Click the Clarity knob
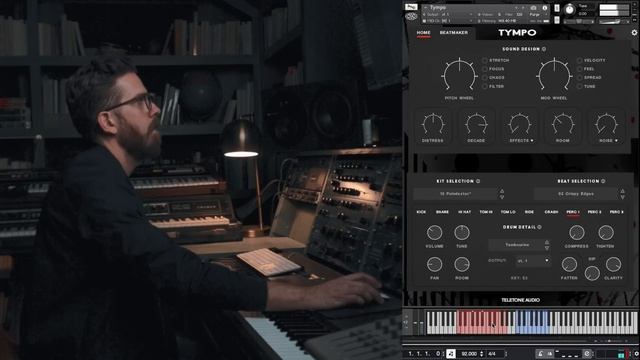This screenshot has width=640, height=360. coord(613,264)
